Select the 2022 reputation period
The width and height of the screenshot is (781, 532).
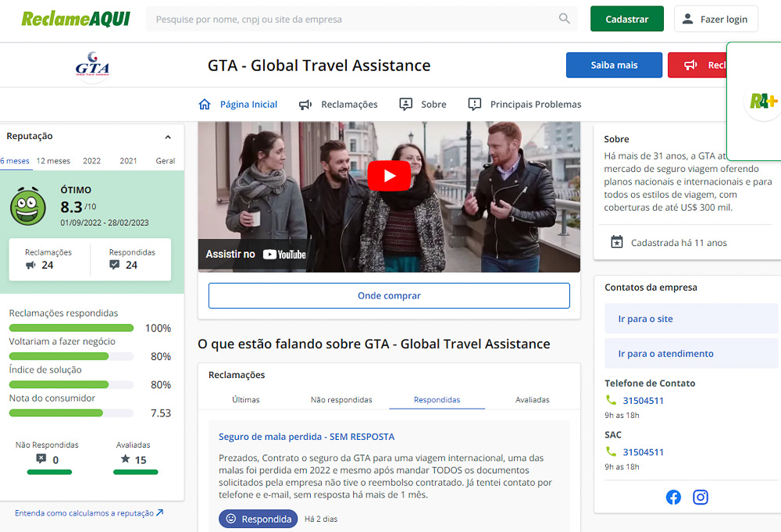91,161
